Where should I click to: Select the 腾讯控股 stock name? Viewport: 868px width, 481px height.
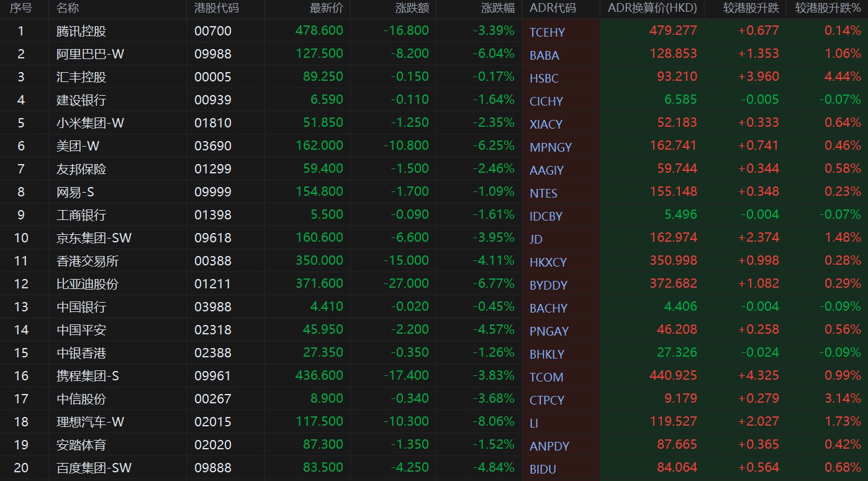[x=81, y=31]
